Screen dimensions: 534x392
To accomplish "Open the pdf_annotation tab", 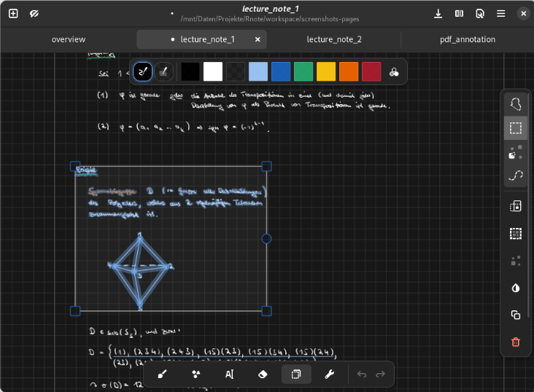I will tap(468, 39).
